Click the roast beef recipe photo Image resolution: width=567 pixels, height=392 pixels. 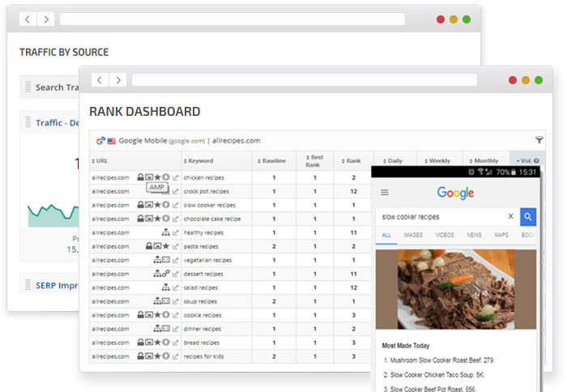point(455,289)
